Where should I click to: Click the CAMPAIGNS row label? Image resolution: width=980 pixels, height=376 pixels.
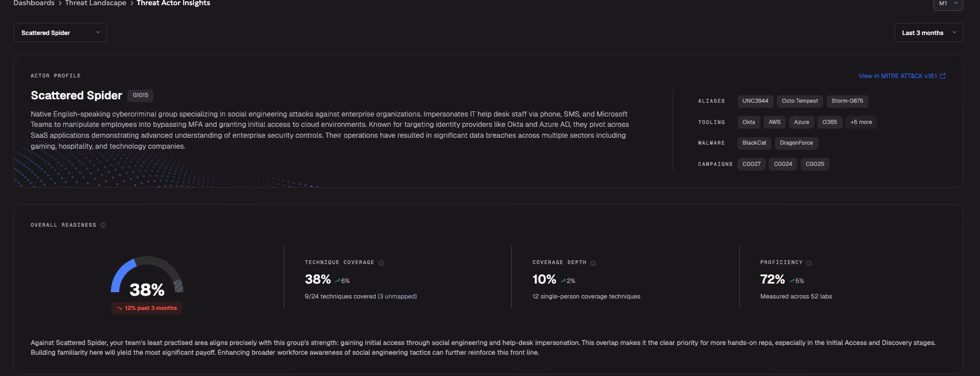click(715, 164)
